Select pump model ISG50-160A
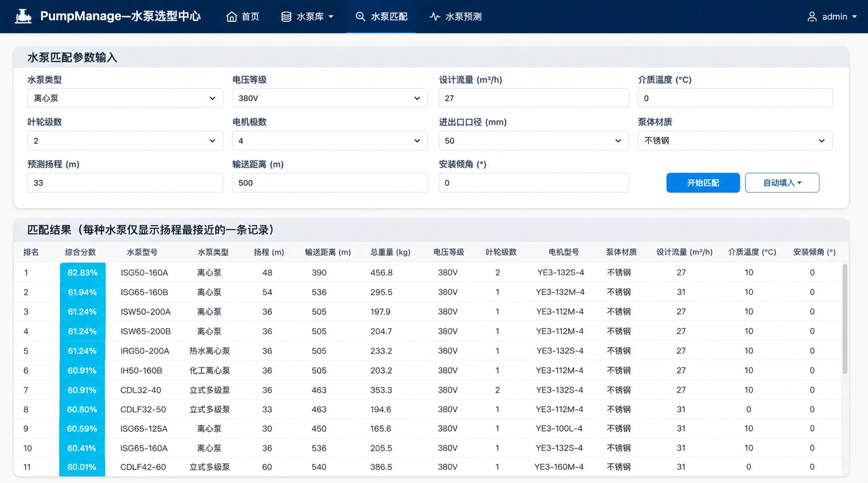The height and width of the screenshot is (483, 868). (x=144, y=272)
